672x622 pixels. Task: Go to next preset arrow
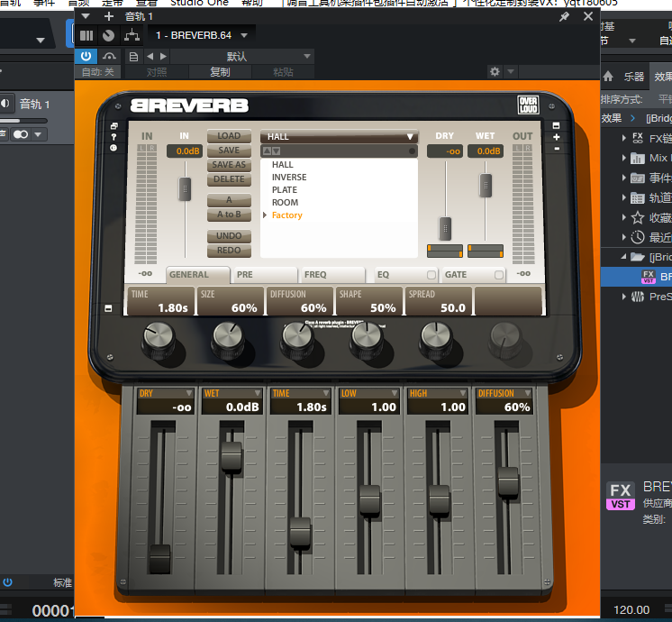tap(163, 56)
